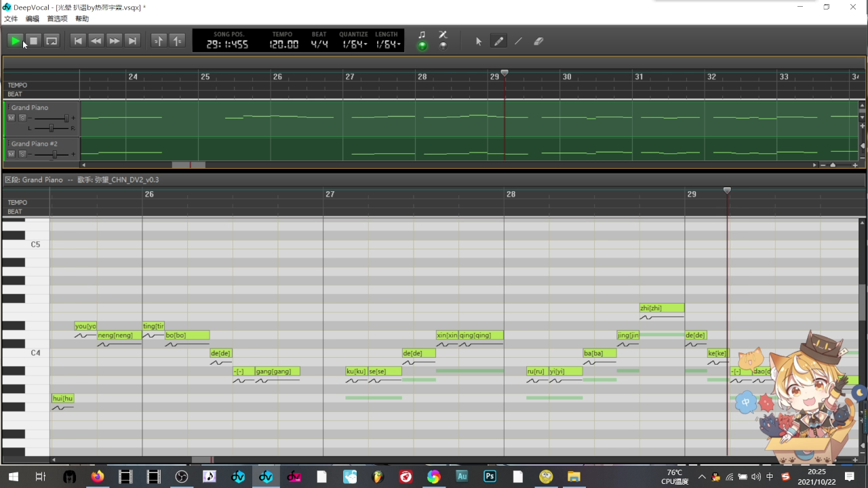Click track view scroll left arrow

[84, 165]
